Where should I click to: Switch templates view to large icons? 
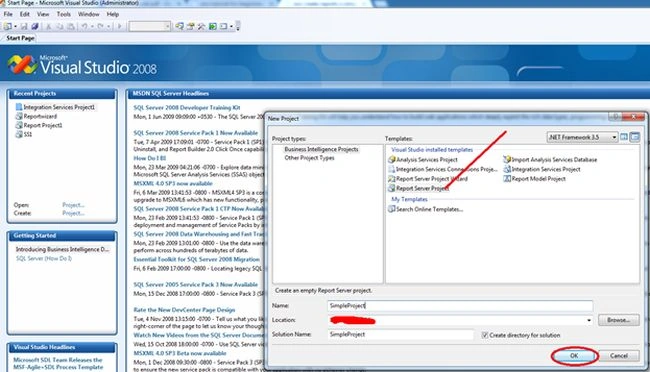click(624, 137)
